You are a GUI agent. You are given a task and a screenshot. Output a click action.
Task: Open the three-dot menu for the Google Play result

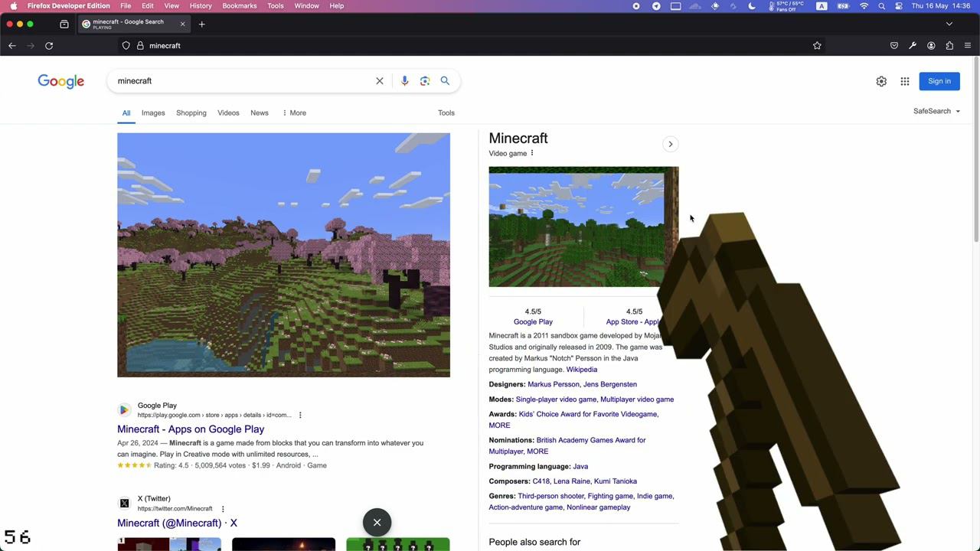point(300,416)
